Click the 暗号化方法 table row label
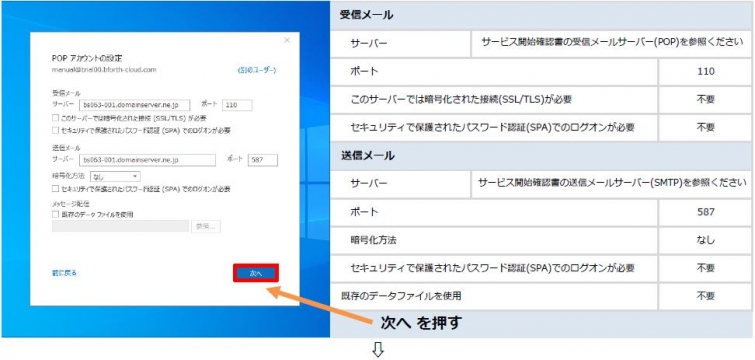755x360 pixels. coord(374,240)
